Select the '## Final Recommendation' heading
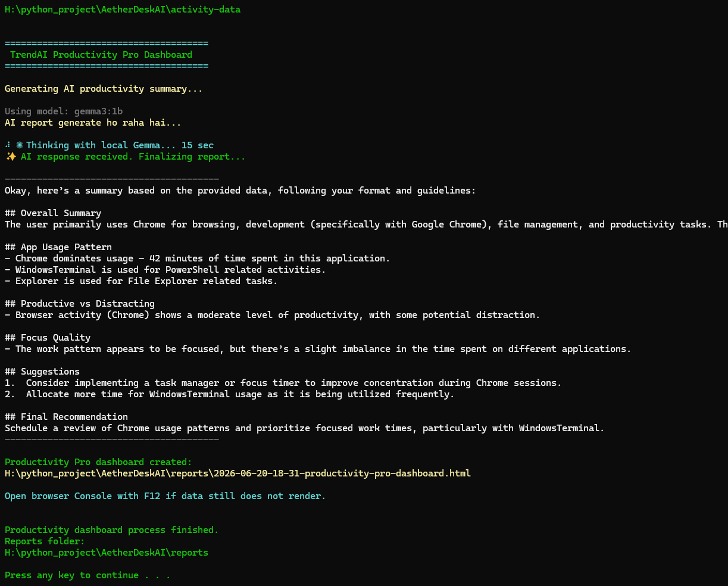This screenshot has width=728, height=586. [67, 417]
